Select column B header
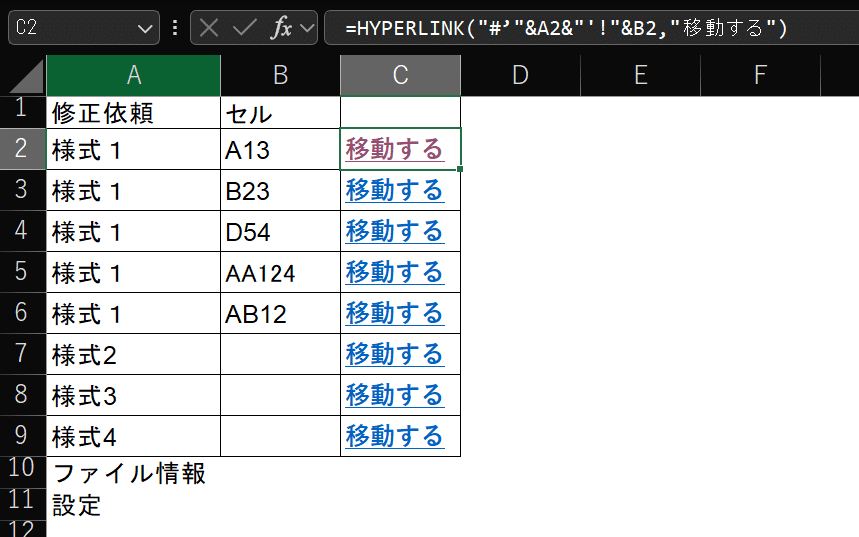The image size is (859, 537). (280, 76)
